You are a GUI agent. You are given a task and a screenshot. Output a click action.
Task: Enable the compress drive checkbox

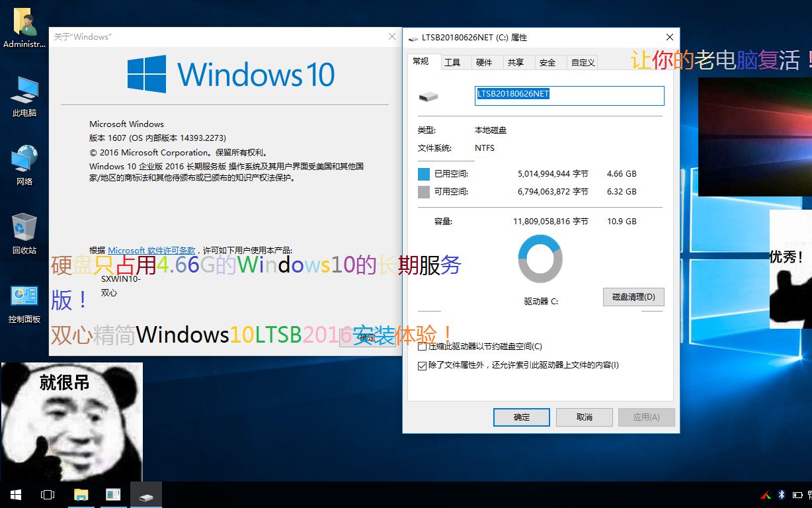422,346
